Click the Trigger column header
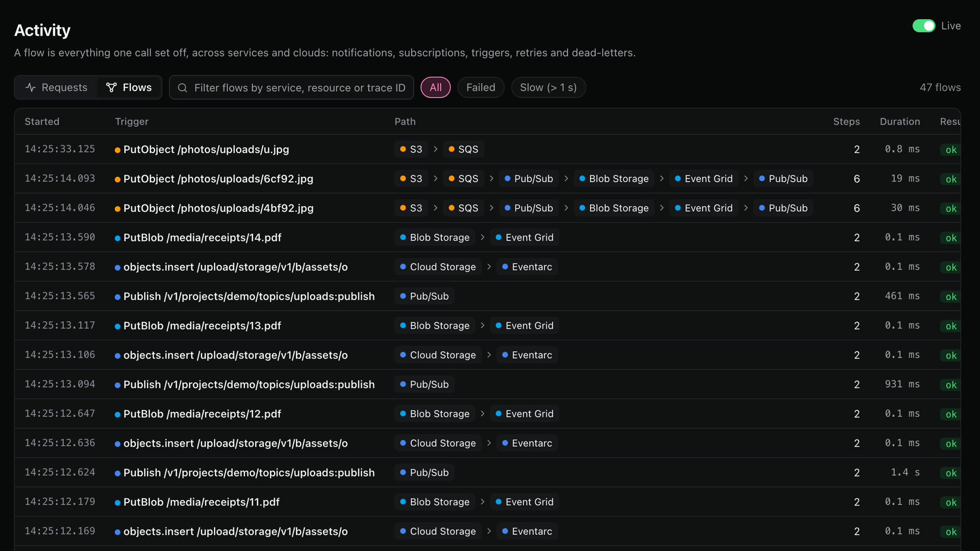 click(132, 121)
